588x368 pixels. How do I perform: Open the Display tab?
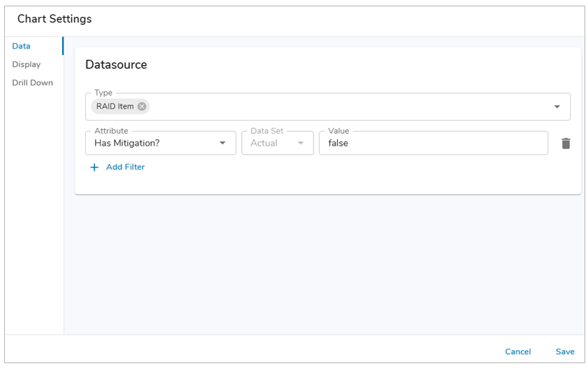pos(26,64)
